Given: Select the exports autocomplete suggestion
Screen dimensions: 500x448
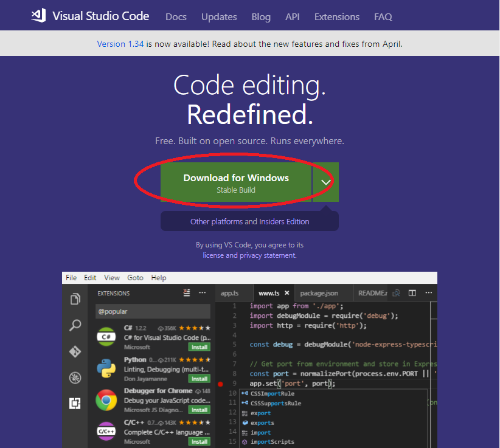Looking at the screenshot, I should click(x=333, y=423).
